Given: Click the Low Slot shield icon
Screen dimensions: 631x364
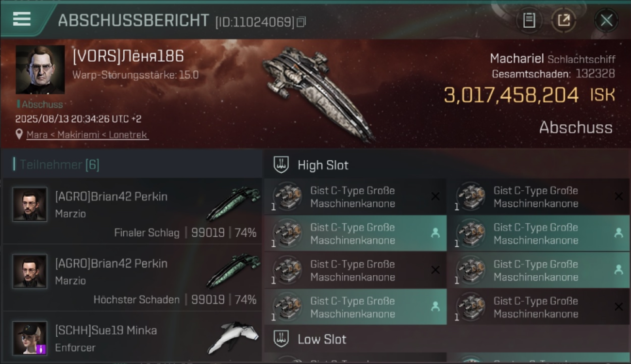Looking at the screenshot, I should point(281,339).
